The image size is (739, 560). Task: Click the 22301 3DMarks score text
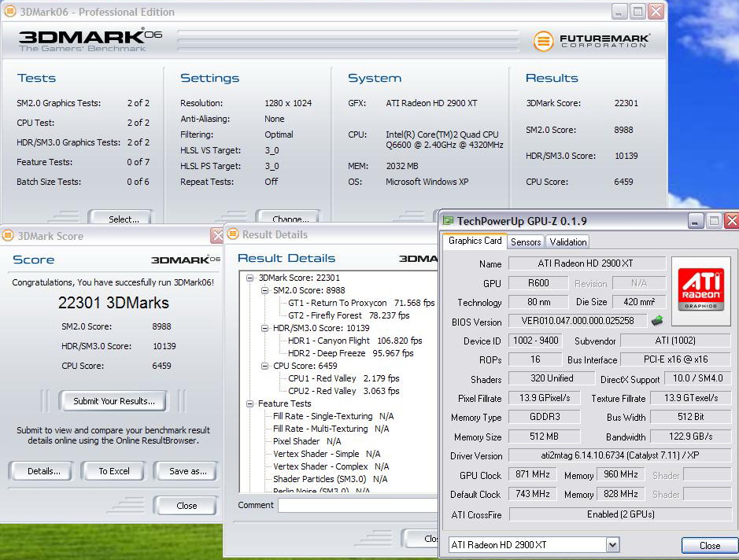(x=113, y=302)
